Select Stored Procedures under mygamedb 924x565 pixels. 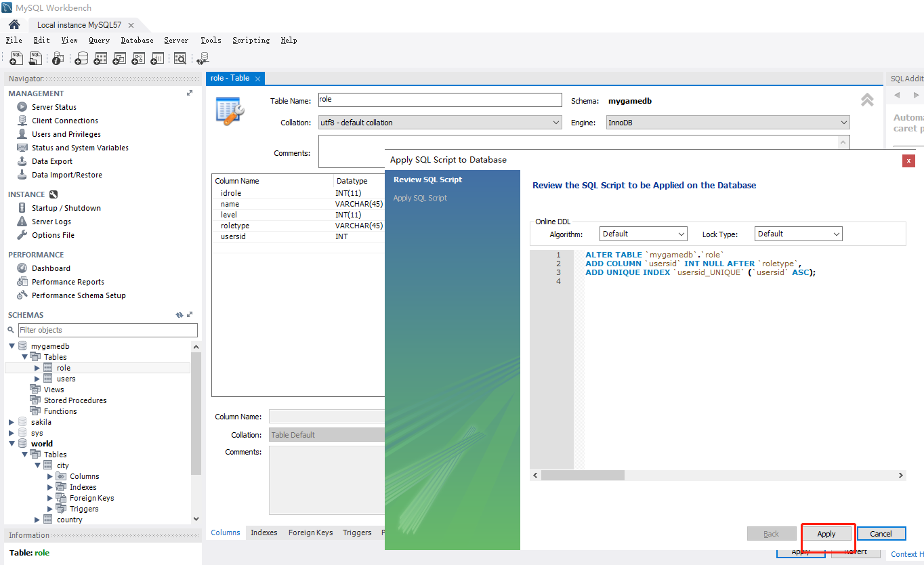coord(75,400)
